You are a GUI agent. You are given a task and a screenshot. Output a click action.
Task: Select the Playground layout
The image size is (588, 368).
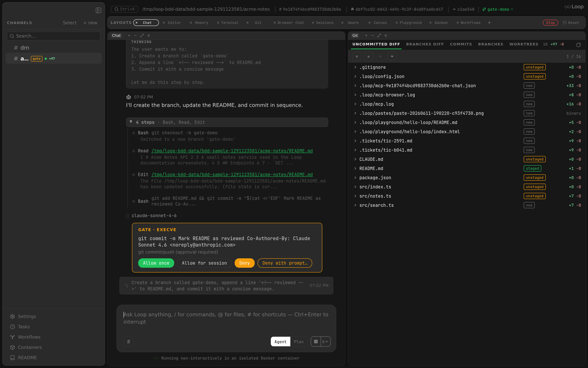pyautogui.click(x=410, y=23)
